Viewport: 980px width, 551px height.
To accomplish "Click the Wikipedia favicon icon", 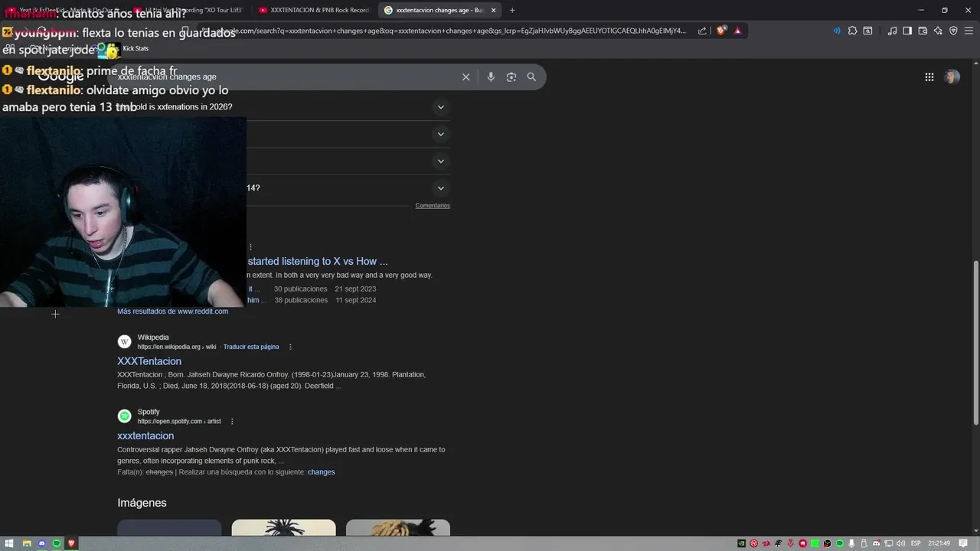I will click(124, 341).
